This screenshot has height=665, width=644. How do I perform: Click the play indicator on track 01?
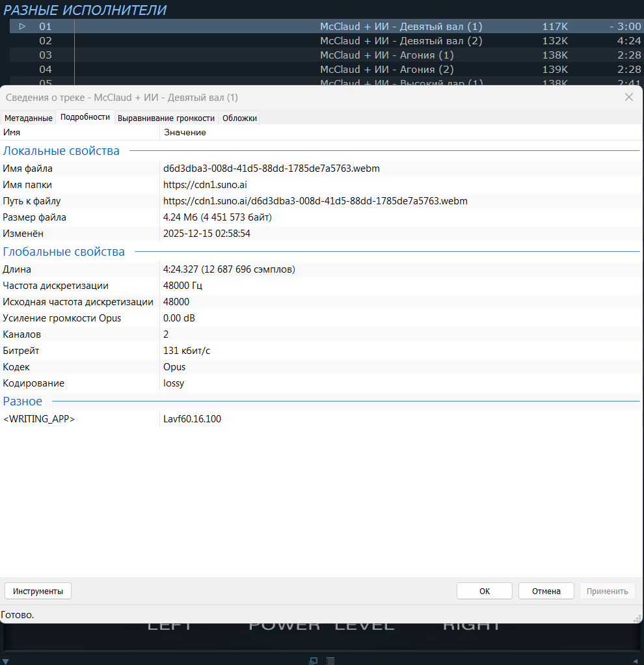tap(22, 27)
